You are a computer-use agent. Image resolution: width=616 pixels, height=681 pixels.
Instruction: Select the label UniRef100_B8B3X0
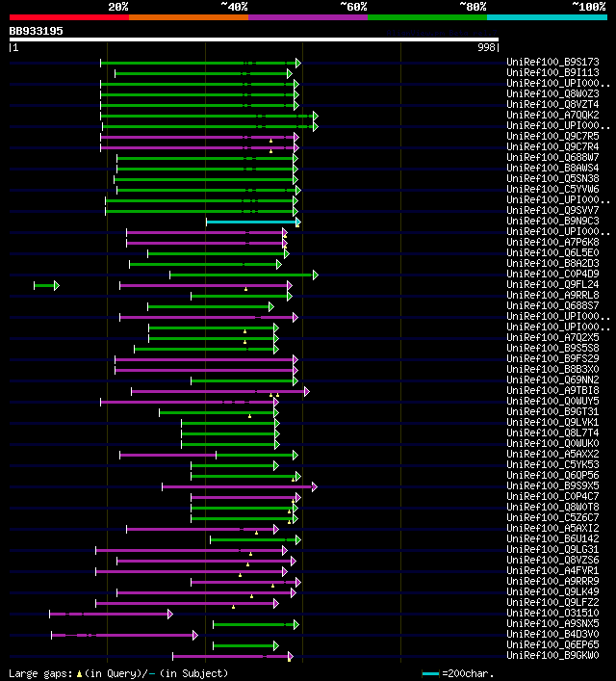pos(552,369)
